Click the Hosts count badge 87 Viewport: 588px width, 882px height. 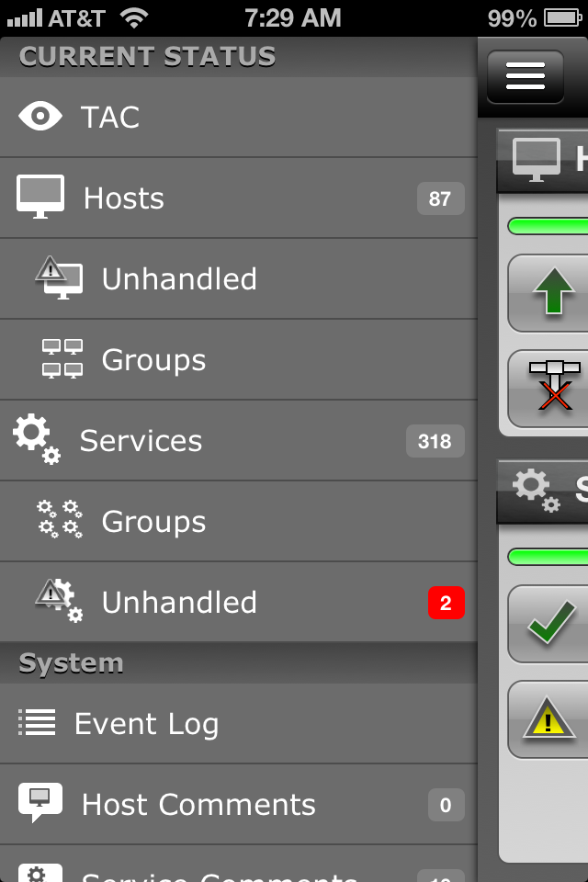point(441,198)
